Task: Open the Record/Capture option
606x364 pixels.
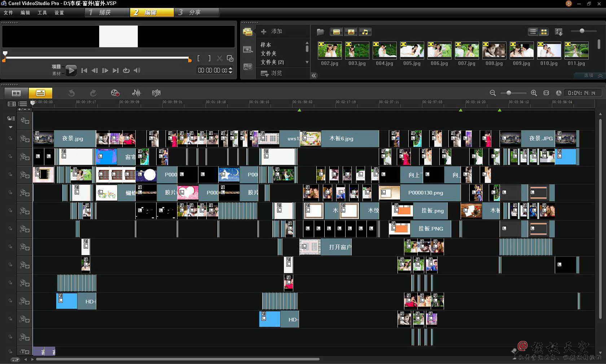Action: 115,93
